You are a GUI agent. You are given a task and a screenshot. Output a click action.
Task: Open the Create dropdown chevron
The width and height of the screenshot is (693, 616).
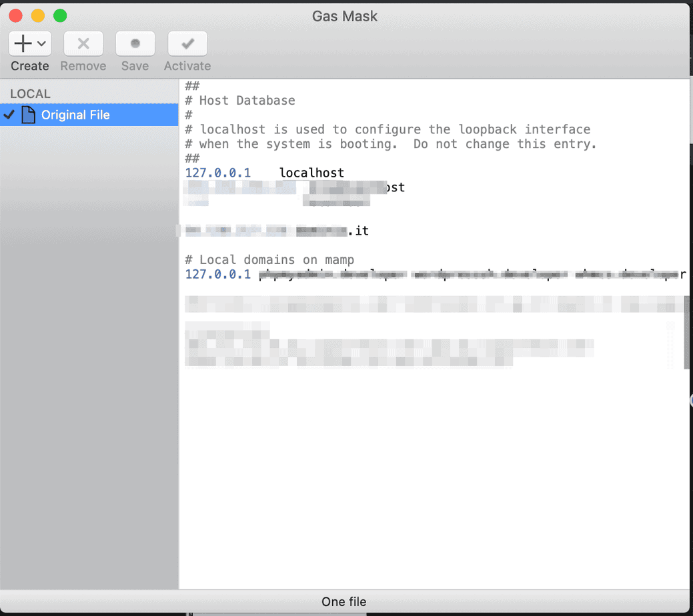tap(41, 44)
